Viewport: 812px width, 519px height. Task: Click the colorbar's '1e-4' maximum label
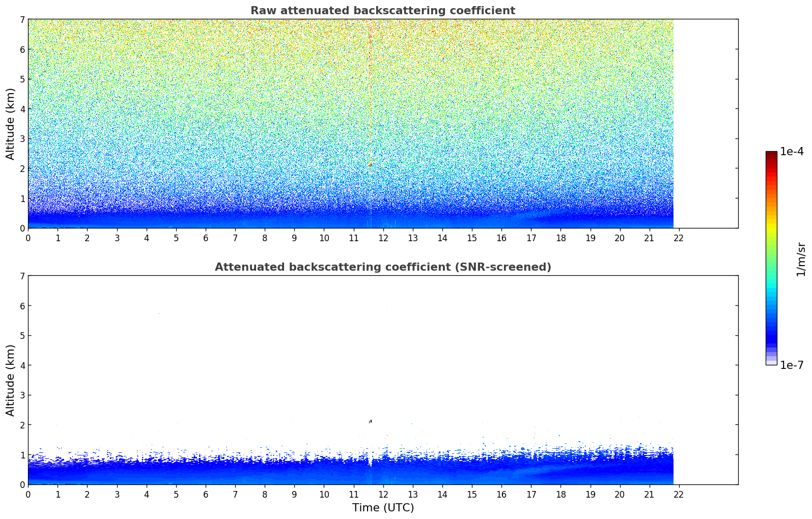click(792, 152)
